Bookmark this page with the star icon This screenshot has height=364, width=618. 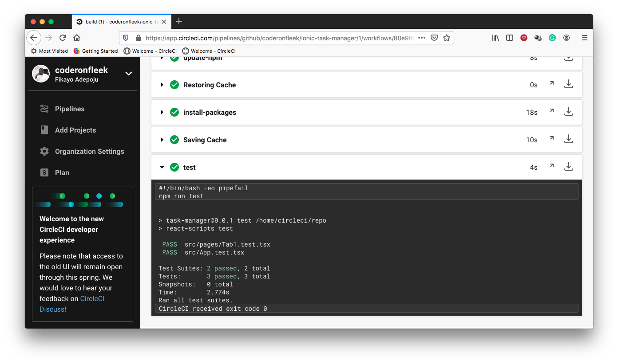click(x=447, y=38)
